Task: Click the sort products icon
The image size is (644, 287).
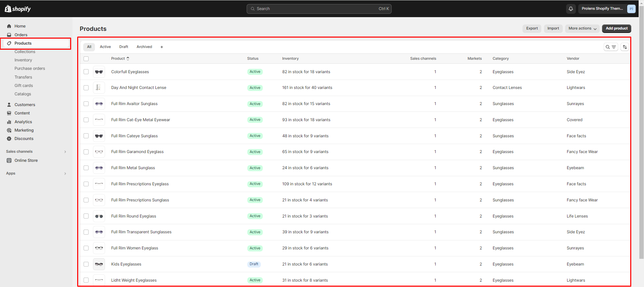Action: 625,47
